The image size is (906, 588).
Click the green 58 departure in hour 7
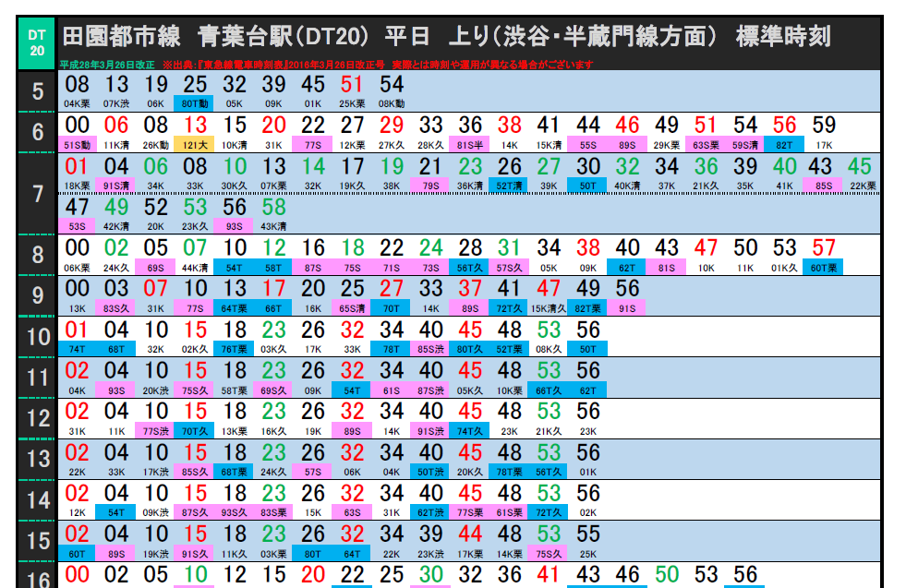click(x=273, y=207)
